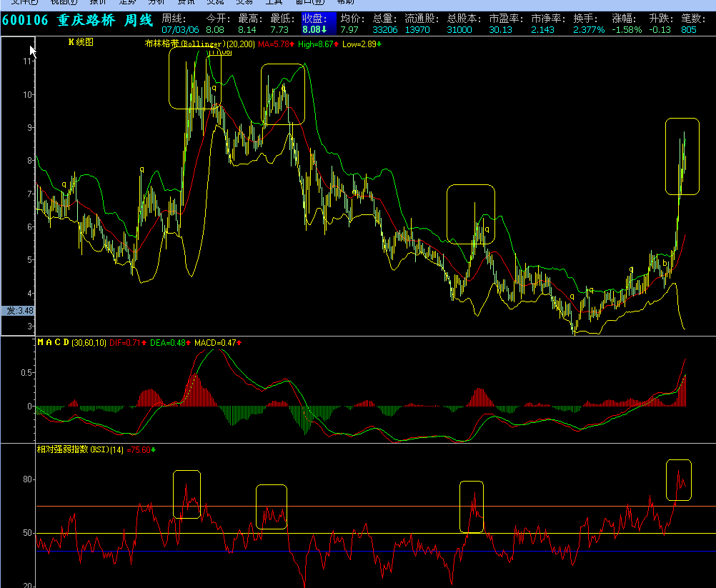Click the MACD (30,60,10) indicator label

pyautogui.click(x=71, y=342)
